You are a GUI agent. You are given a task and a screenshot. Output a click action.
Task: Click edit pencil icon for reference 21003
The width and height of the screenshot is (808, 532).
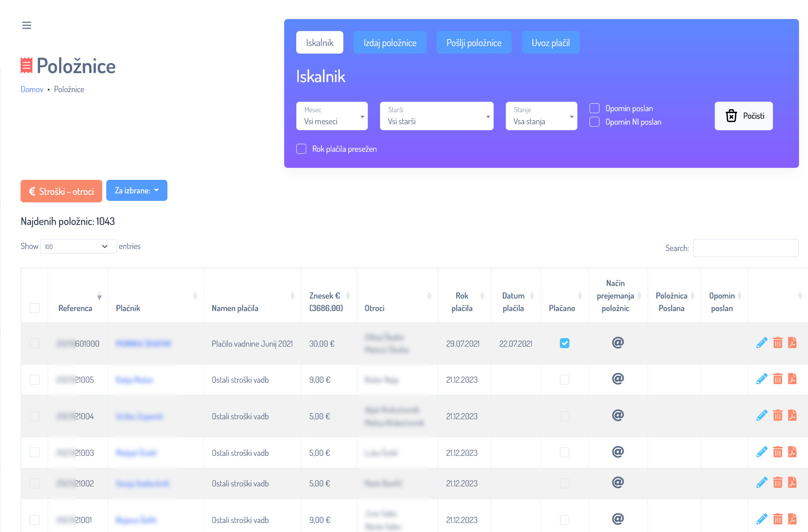pyautogui.click(x=761, y=452)
